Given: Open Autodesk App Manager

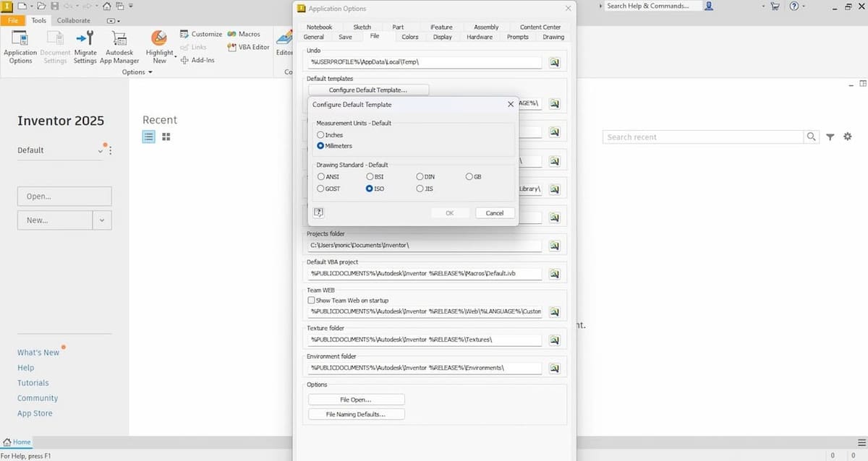Looking at the screenshot, I should click(x=119, y=47).
